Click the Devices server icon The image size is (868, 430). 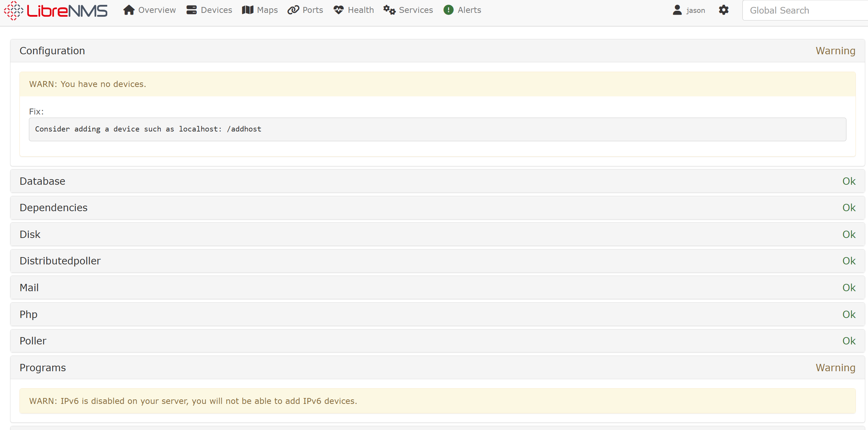(x=191, y=10)
